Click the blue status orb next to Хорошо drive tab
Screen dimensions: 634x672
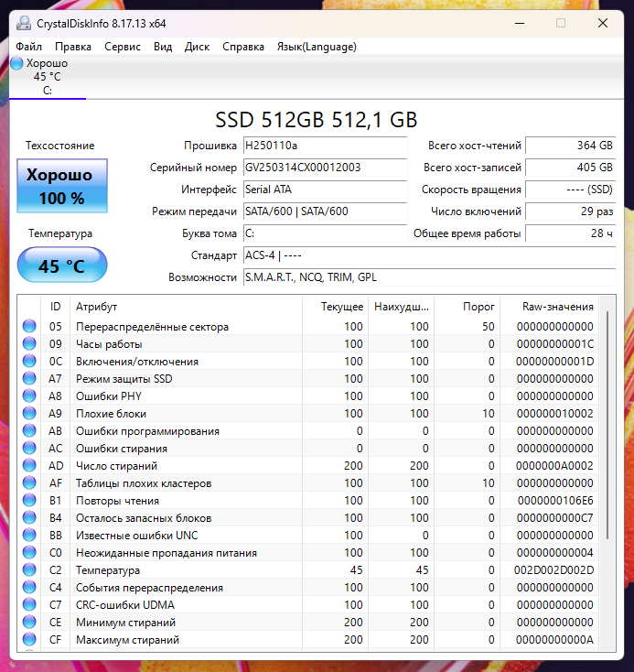coord(16,63)
